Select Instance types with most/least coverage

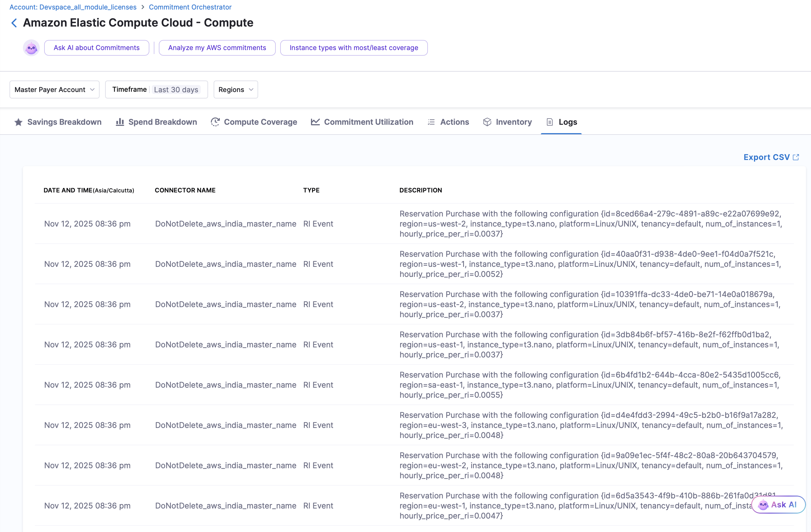353,48
